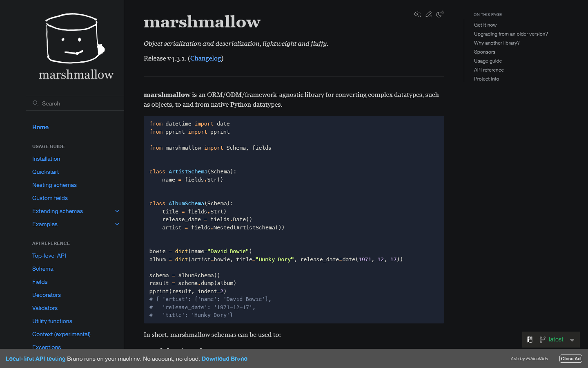Click the 'result = schema.dump(album)' code line
Screen dimensions: 588x368
(x=193, y=283)
